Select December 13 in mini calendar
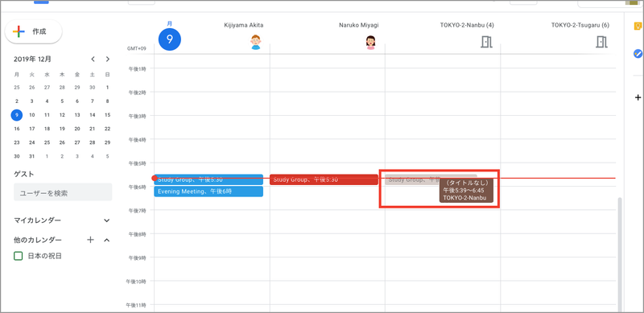The image size is (644, 313). coord(77,115)
